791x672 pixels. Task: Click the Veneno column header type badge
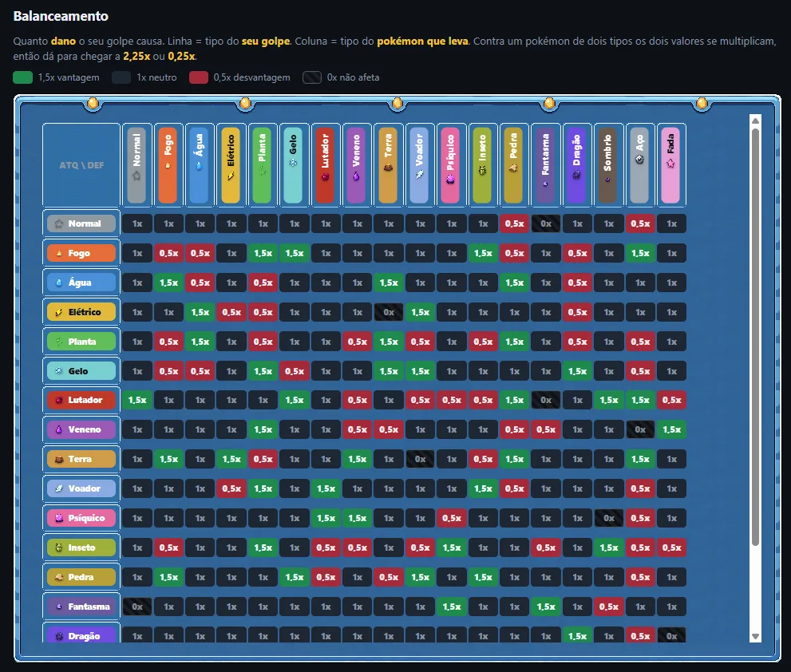357,165
